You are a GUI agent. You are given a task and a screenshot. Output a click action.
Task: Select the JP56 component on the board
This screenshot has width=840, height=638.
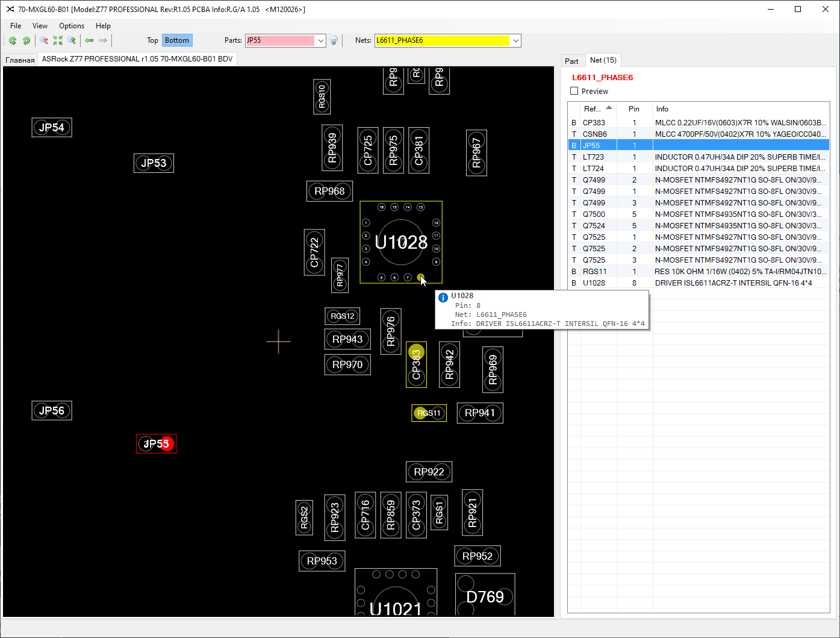point(52,410)
